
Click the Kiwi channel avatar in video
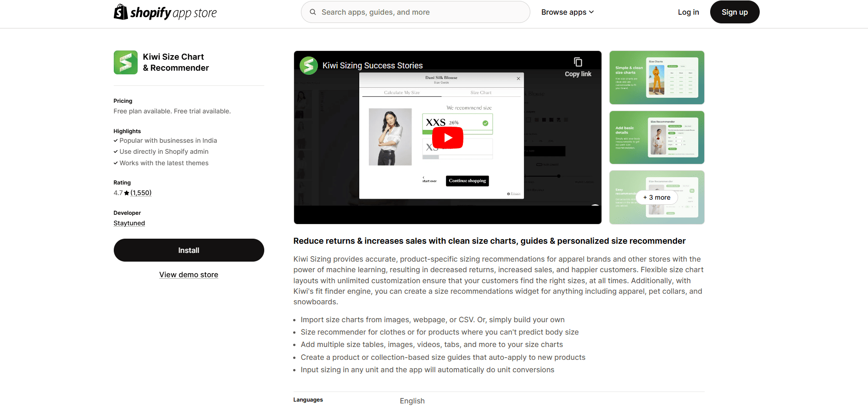pos(309,66)
